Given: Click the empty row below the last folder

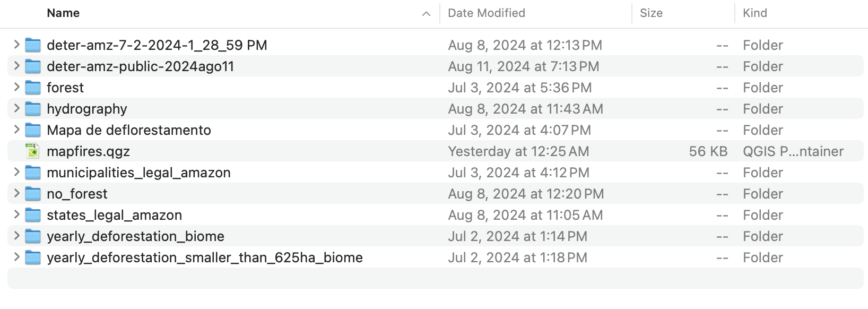Looking at the screenshot, I should (435, 278).
